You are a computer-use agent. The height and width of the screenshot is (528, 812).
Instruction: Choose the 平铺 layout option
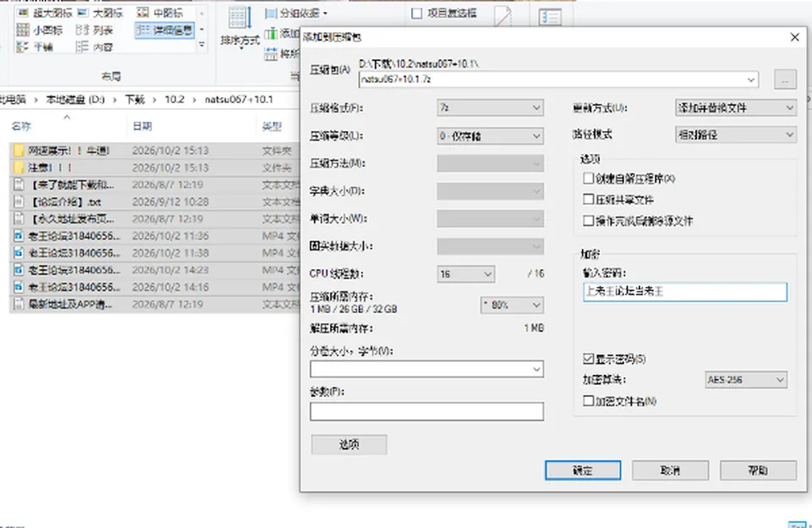23,47
